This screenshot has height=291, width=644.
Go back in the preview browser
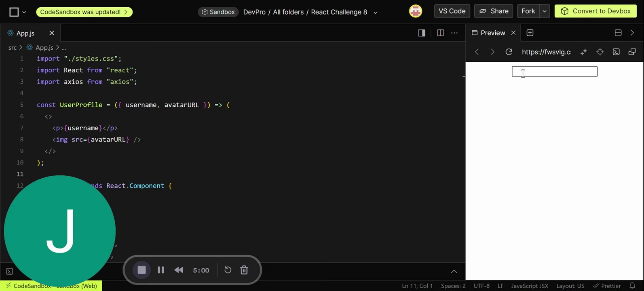point(477,52)
